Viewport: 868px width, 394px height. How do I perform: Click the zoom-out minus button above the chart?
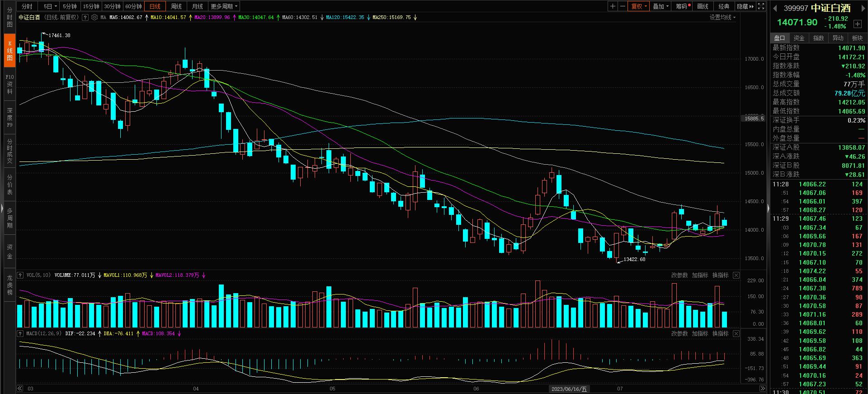click(x=623, y=6)
